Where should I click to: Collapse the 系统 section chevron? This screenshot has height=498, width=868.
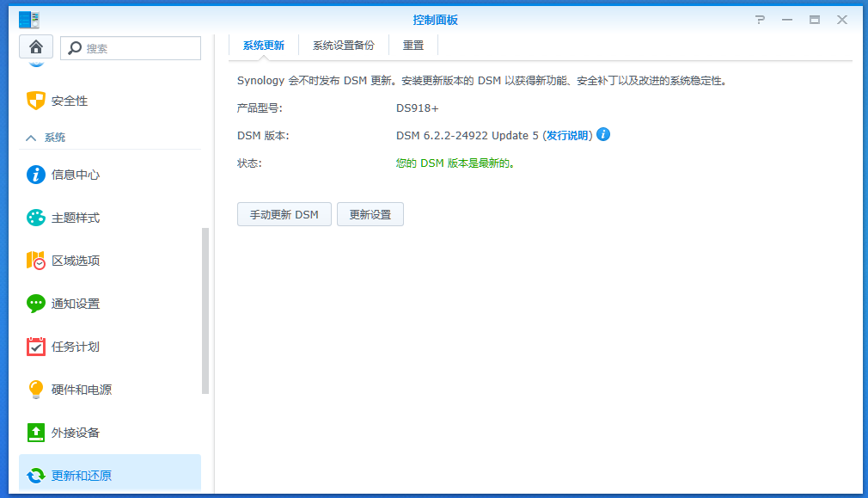pyautogui.click(x=31, y=138)
